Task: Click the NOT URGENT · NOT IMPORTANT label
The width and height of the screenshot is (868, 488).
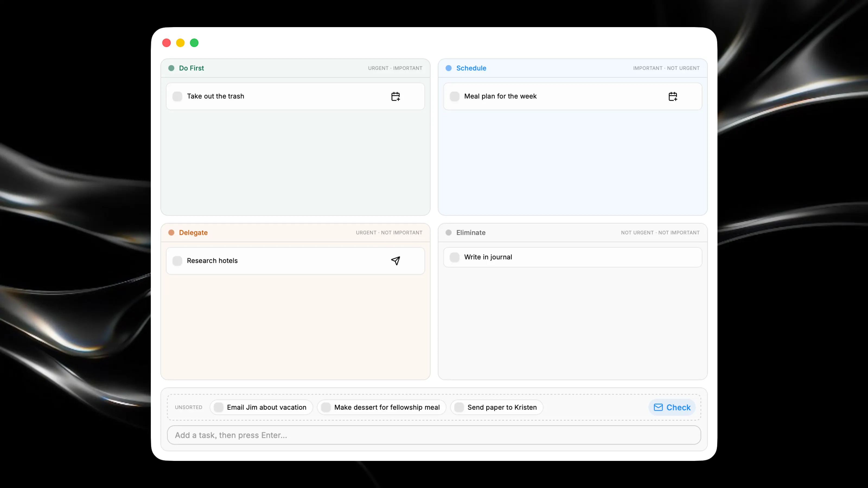Action: coord(660,233)
